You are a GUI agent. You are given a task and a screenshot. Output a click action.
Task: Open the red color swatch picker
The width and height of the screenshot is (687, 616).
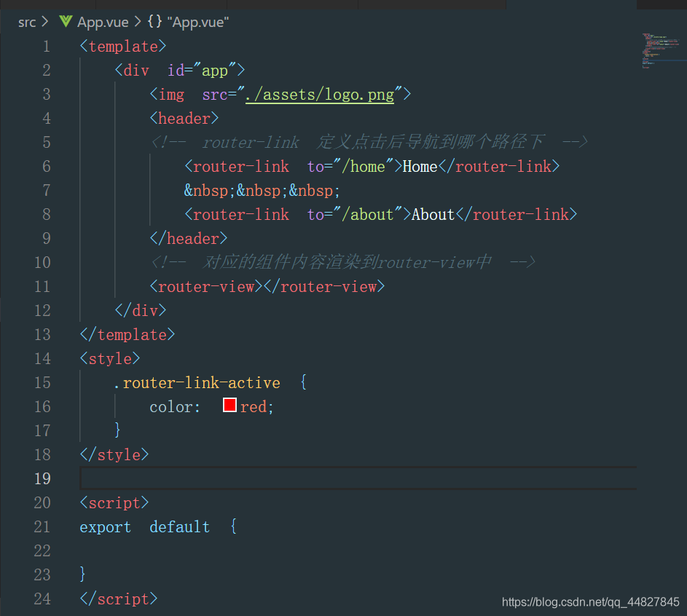[x=229, y=405]
